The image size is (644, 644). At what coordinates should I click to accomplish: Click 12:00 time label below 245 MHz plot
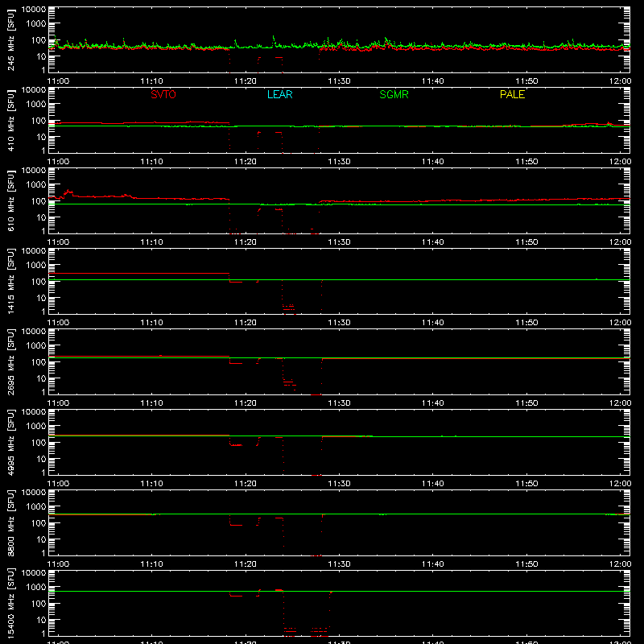pyautogui.click(x=620, y=81)
